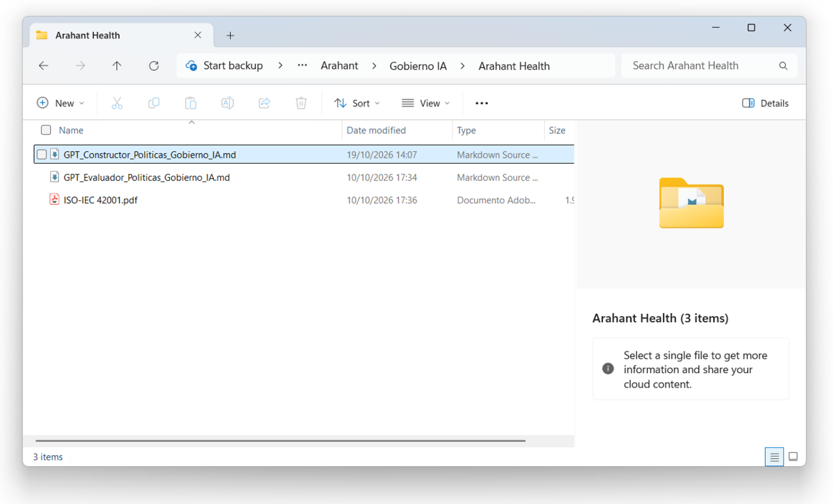This screenshot has height=504, width=833.
Task: Click the Cut scissors icon
Action: click(x=117, y=103)
